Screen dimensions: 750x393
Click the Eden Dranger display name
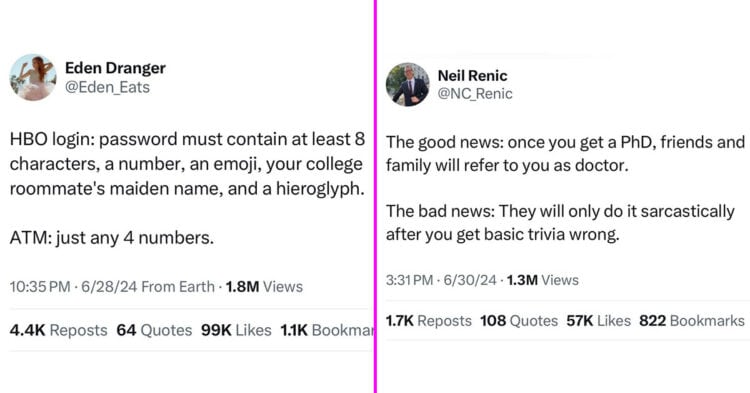115,68
